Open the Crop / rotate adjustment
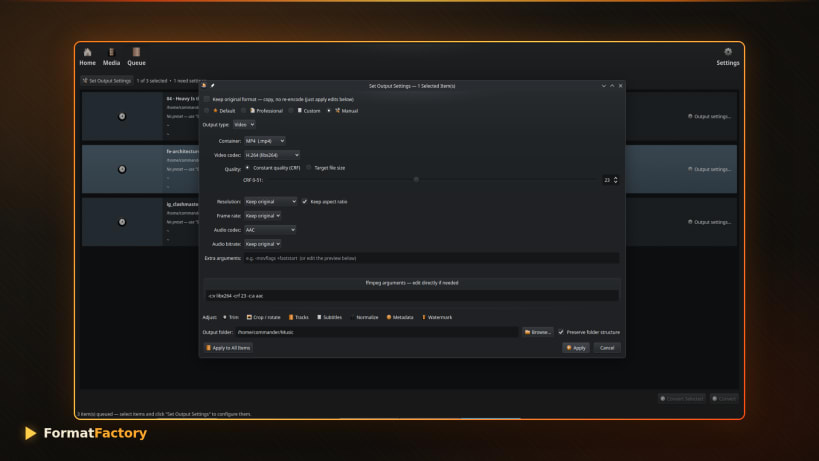The width and height of the screenshot is (819, 461). (263, 317)
